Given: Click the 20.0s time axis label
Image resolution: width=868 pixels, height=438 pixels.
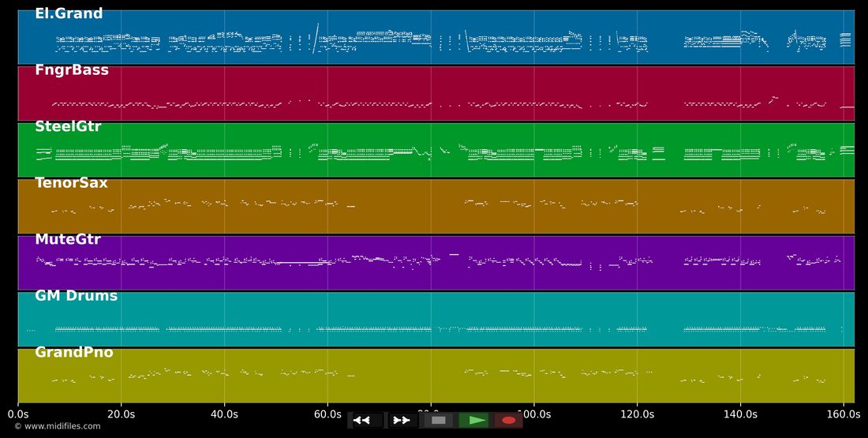Looking at the screenshot, I should pos(122,414).
